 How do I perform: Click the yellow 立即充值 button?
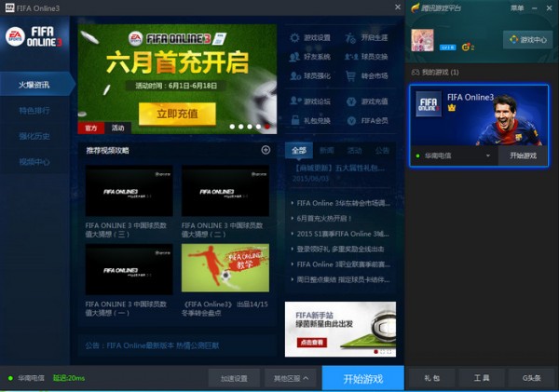click(177, 114)
